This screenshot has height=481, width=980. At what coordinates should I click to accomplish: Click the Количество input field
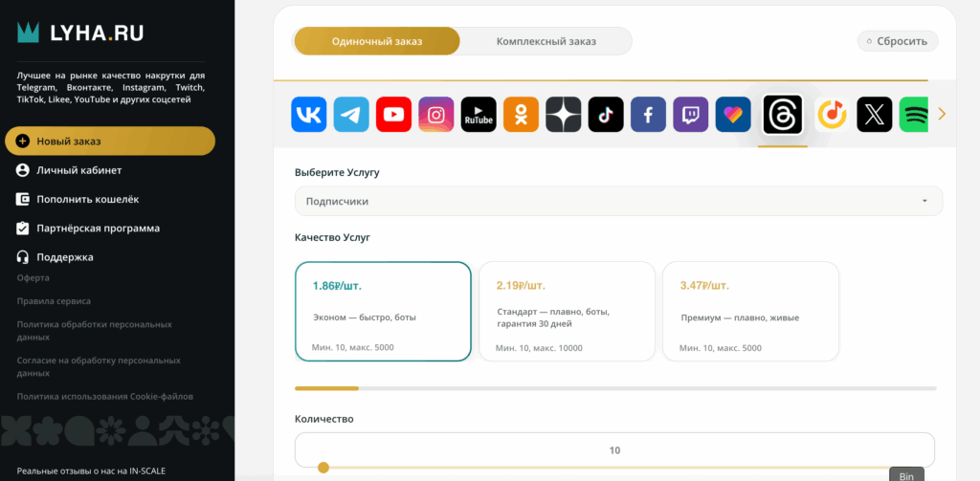[x=614, y=449]
